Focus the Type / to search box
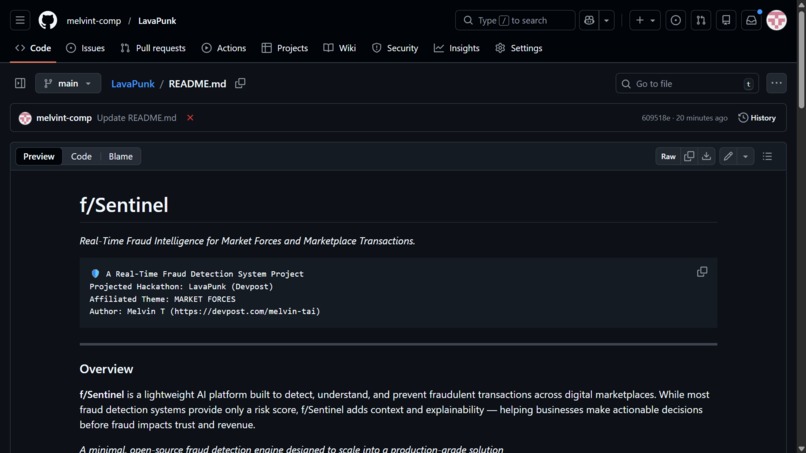This screenshot has width=806, height=453. click(x=515, y=21)
